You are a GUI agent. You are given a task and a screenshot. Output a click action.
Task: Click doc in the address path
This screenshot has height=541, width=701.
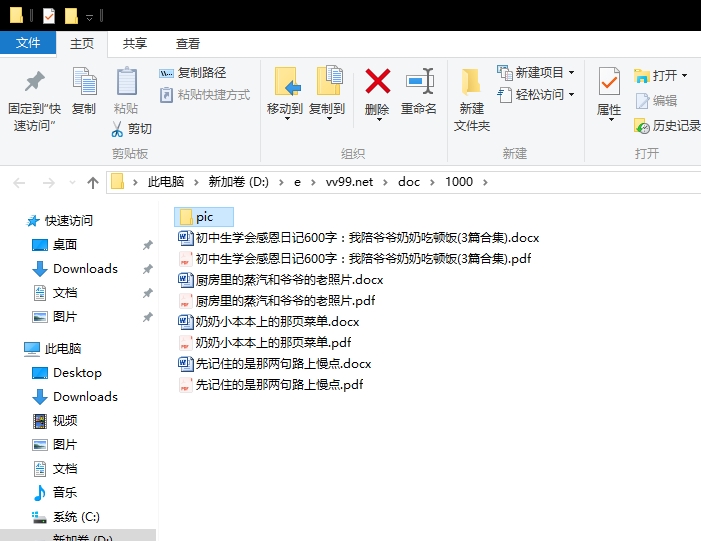pyautogui.click(x=409, y=182)
